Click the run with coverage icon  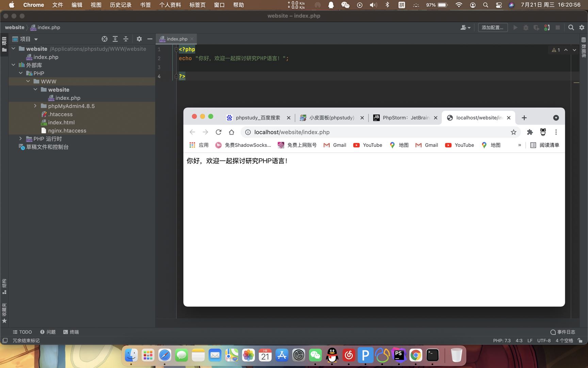click(x=536, y=28)
